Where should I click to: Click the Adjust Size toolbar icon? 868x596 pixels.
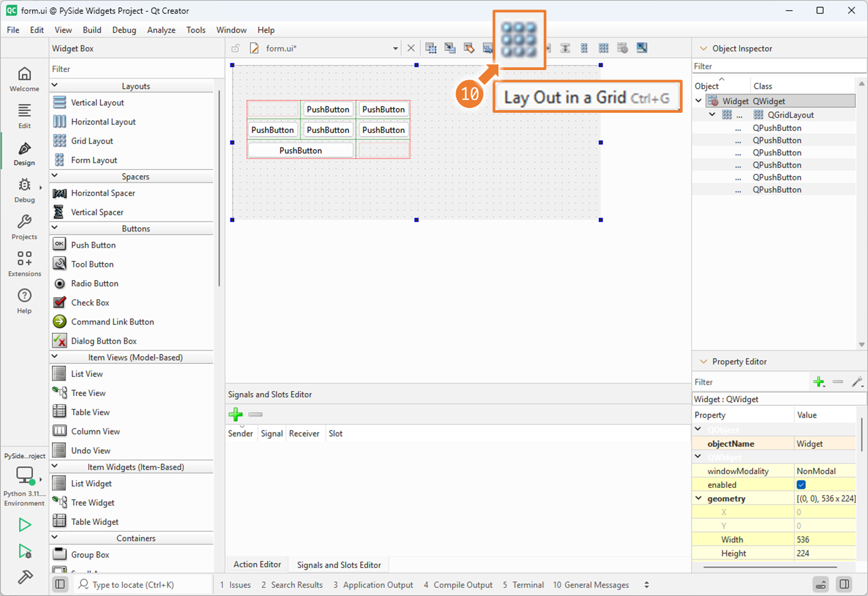[642, 48]
